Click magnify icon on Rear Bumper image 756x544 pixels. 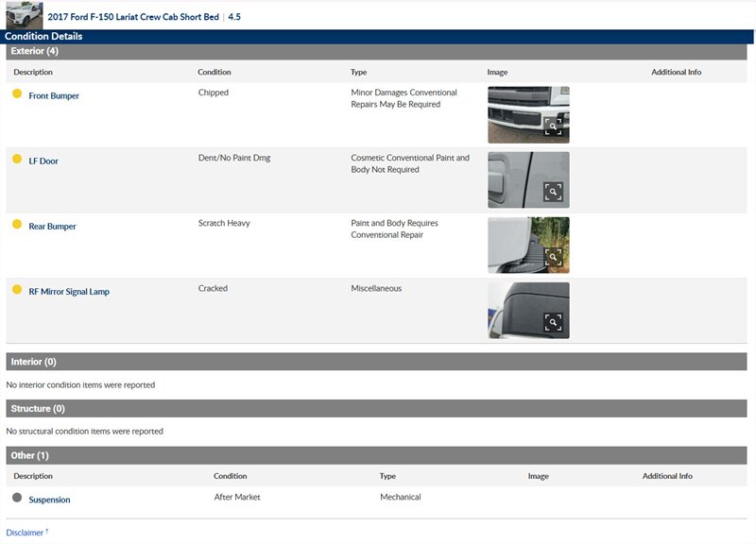point(553,257)
